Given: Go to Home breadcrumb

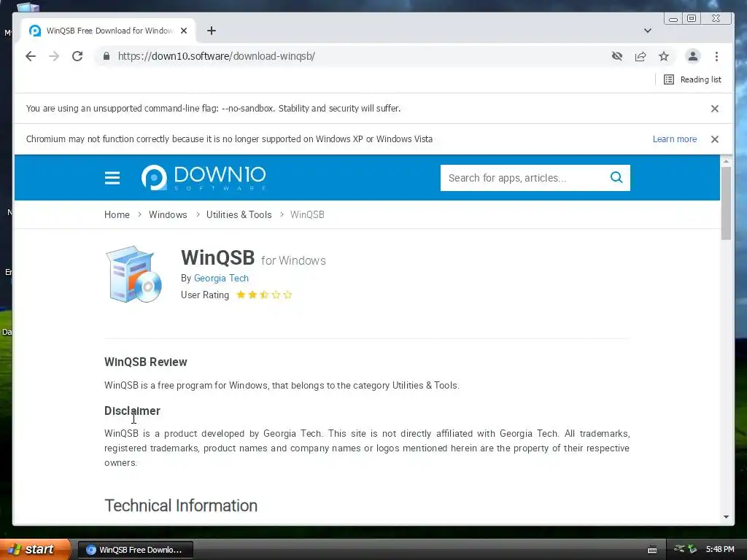Looking at the screenshot, I should pos(117,215).
